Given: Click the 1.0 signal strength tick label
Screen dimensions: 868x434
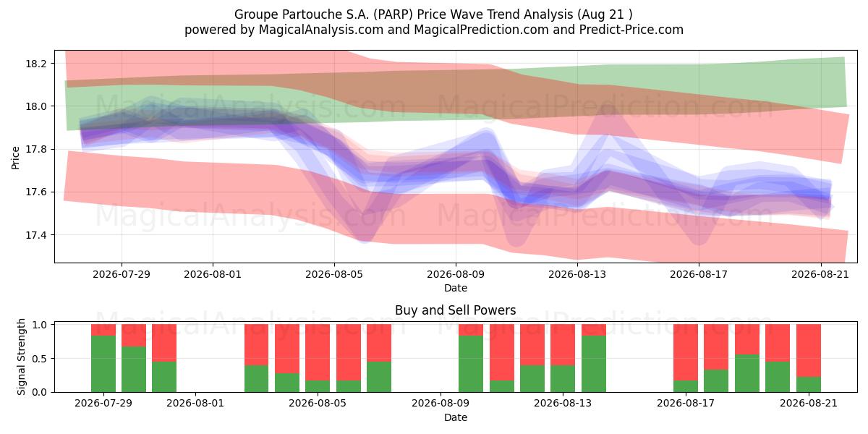Looking at the screenshot, I should pyautogui.click(x=41, y=325).
